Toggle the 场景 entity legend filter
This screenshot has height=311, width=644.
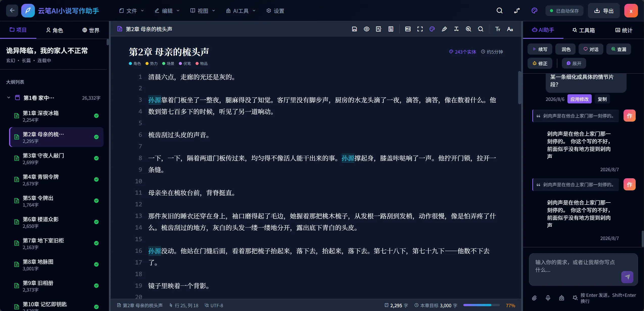click(x=168, y=63)
